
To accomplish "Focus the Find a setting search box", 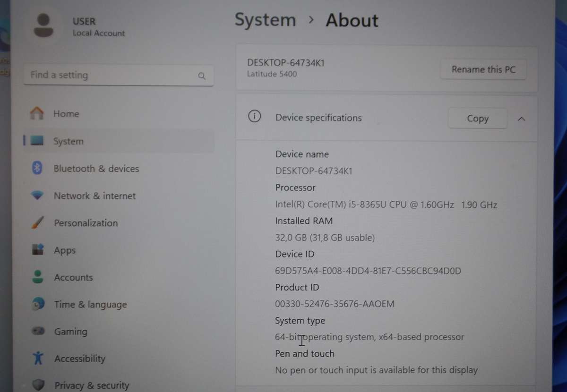I will [x=111, y=75].
